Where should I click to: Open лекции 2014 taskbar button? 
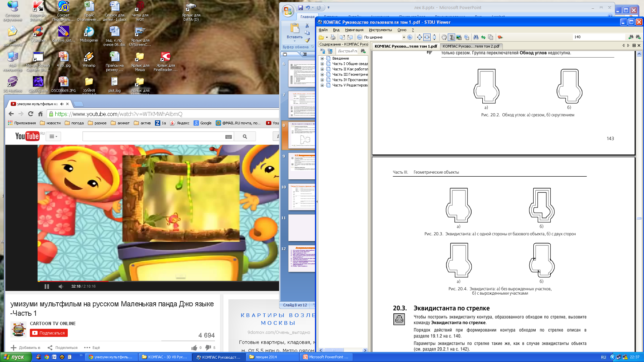click(x=272, y=357)
